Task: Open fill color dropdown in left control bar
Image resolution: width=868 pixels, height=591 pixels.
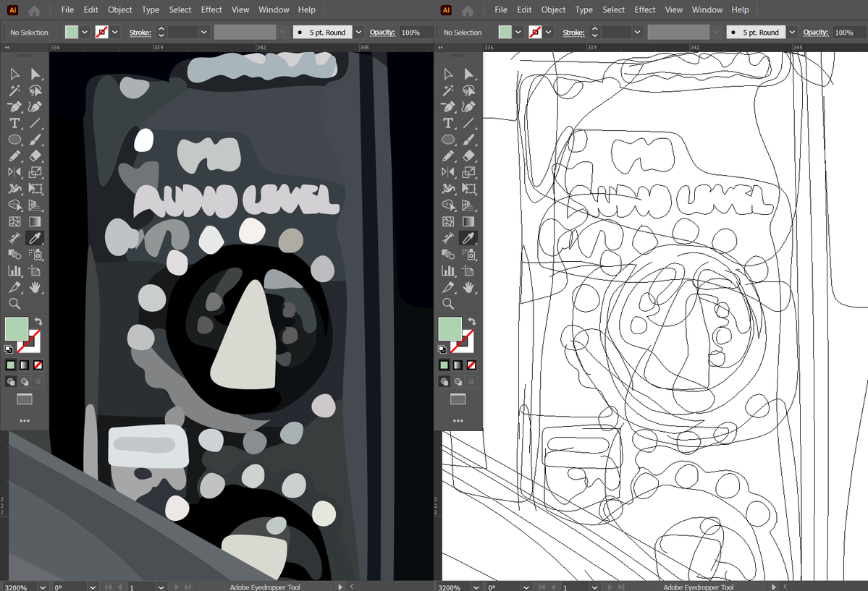Action: point(85,32)
